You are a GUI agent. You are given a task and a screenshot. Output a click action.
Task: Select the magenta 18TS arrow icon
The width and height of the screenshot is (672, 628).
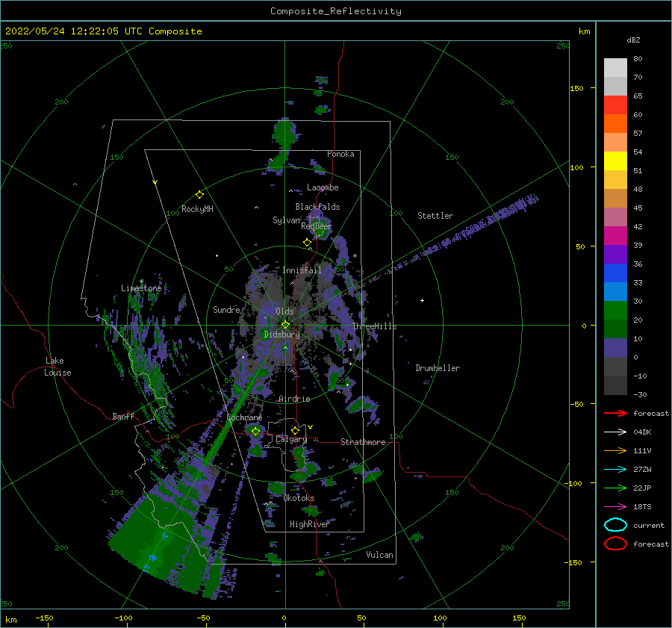coord(615,507)
